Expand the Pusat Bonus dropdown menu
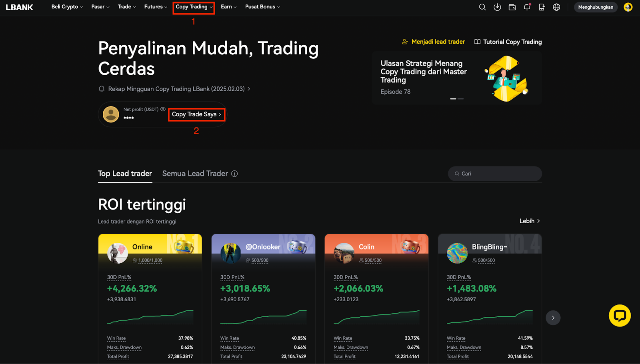The image size is (640, 364). [x=262, y=7]
